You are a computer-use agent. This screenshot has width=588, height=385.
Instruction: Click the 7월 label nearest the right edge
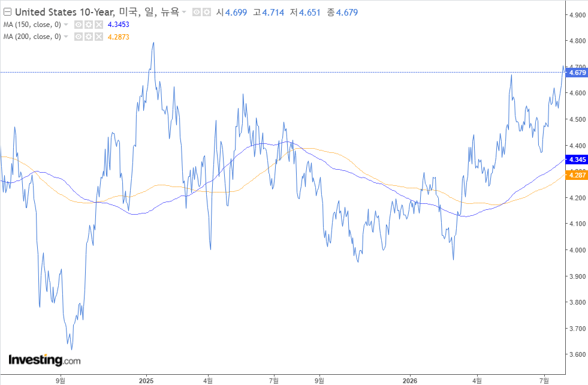pos(544,381)
